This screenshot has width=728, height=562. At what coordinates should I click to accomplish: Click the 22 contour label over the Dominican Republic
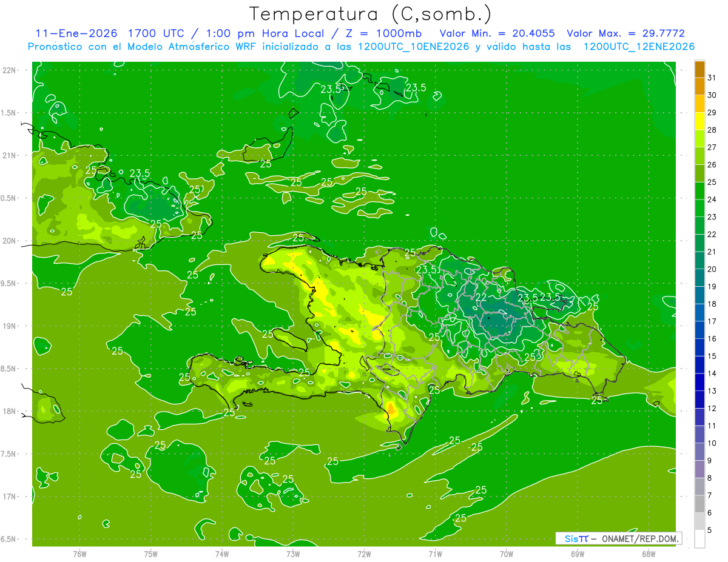(x=480, y=296)
